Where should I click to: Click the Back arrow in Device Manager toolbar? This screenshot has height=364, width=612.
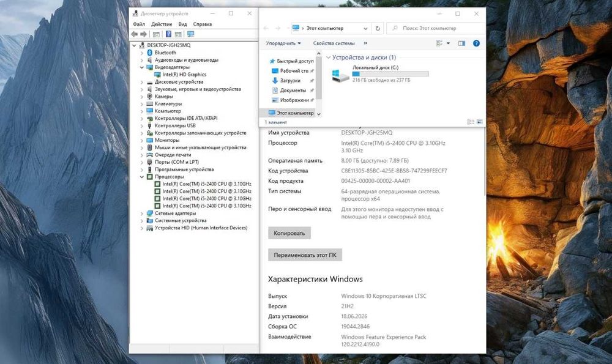(135, 34)
